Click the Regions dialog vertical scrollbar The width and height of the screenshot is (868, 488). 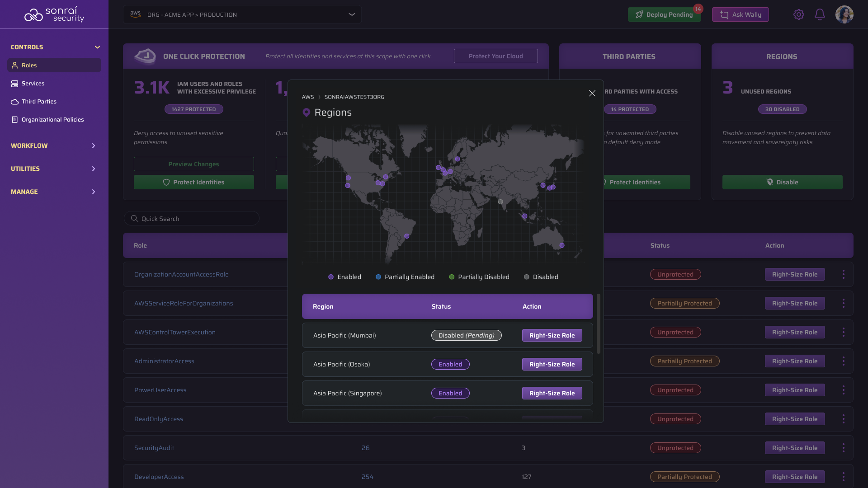[599, 324]
